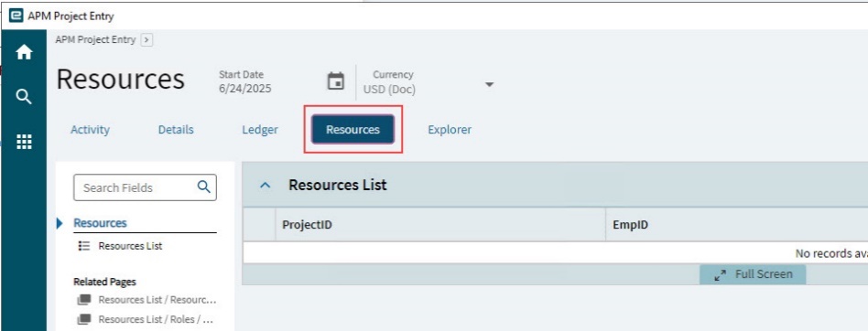This screenshot has height=331, width=868.
Task: Click the Resources List section title
Action: pos(338,185)
